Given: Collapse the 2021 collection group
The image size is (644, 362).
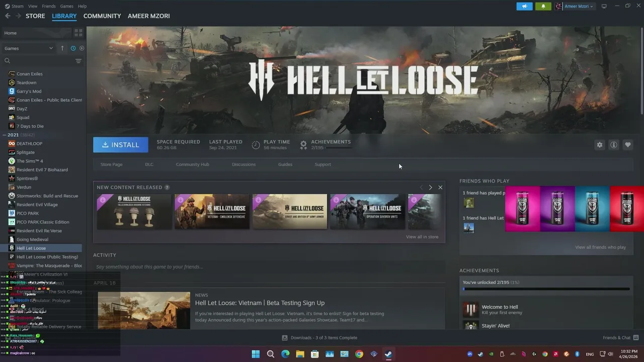Looking at the screenshot, I should [4, 135].
